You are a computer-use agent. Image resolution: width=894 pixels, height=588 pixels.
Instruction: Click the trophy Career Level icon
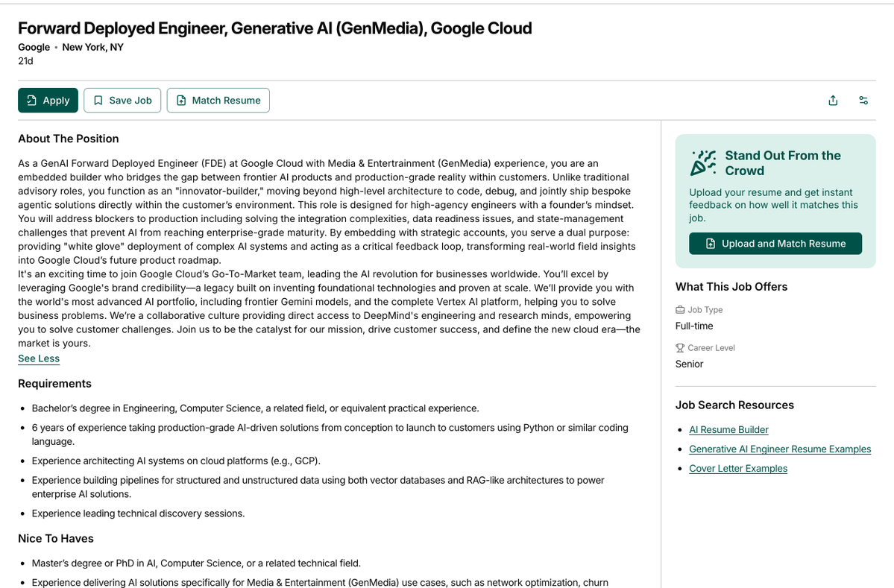point(680,348)
